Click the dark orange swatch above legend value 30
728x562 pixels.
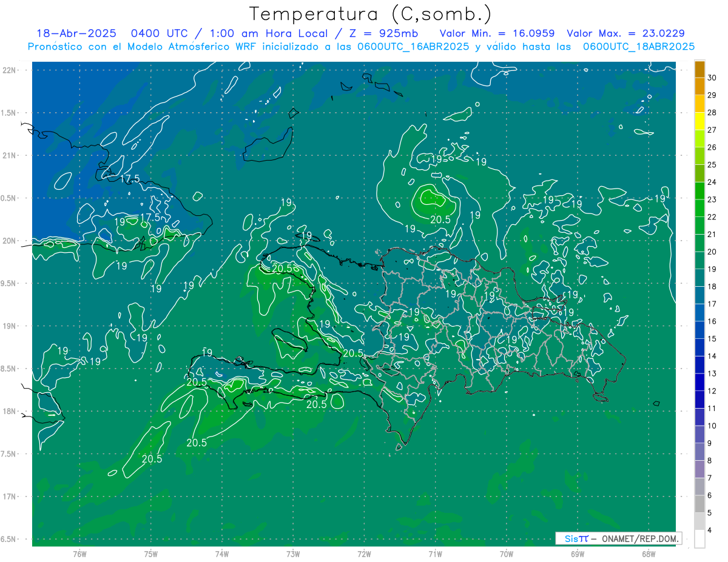click(x=699, y=69)
